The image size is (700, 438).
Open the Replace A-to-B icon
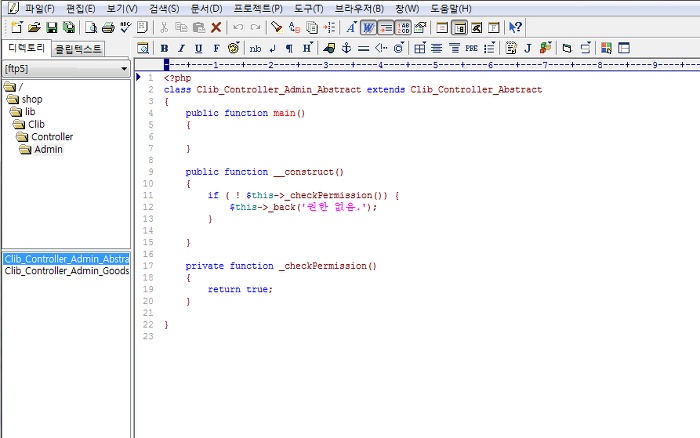tap(294, 27)
